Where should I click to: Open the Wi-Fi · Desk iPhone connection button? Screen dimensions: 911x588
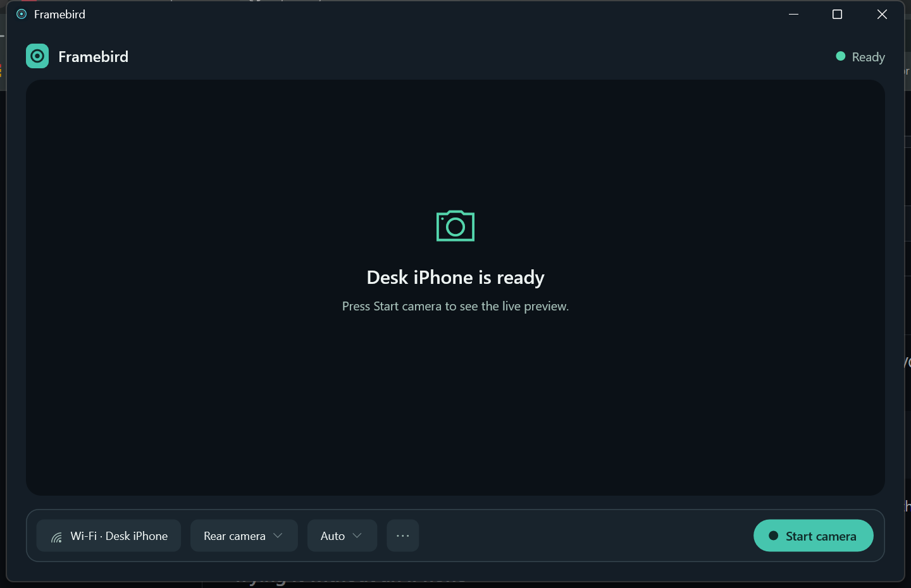[x=109, y=536]
